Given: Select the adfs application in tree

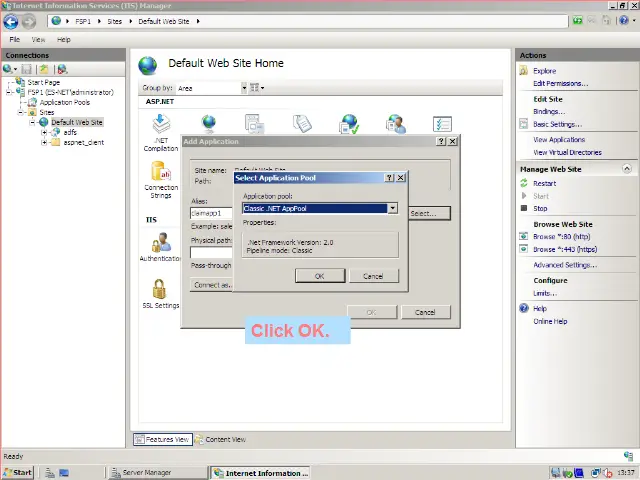Looking at the screenshot, I should [x=70, y=132].
